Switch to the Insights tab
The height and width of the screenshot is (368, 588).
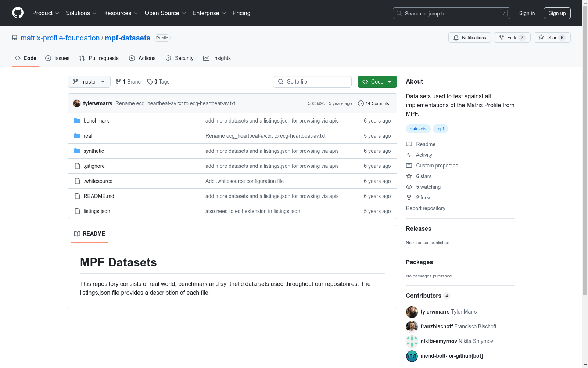click(217, 58)
